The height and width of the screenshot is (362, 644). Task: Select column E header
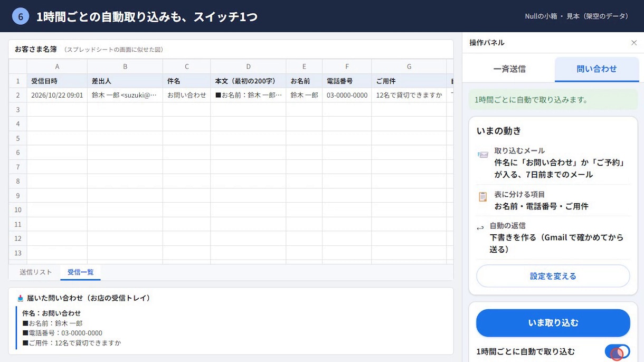click(x=304, y=66)
